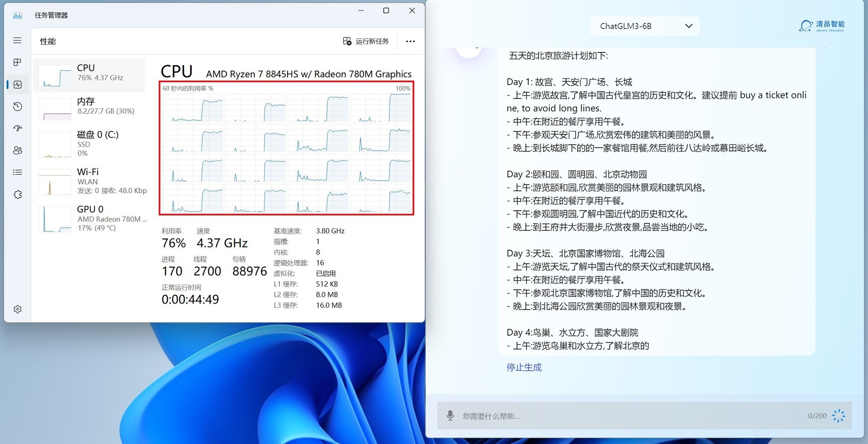The width and height of the screenshot is (868, 444).
Task: Click the CPU logical processor graphs area
Action: (x=286, y=148)
